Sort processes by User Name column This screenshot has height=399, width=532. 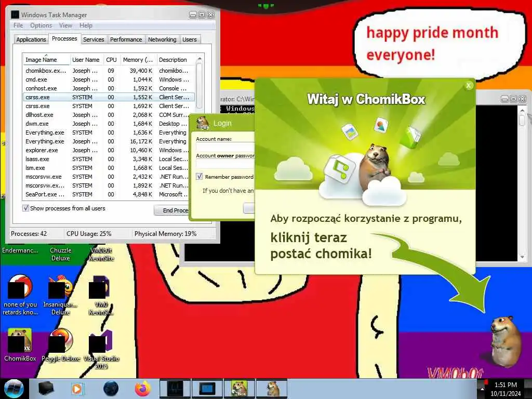point(86,60)
